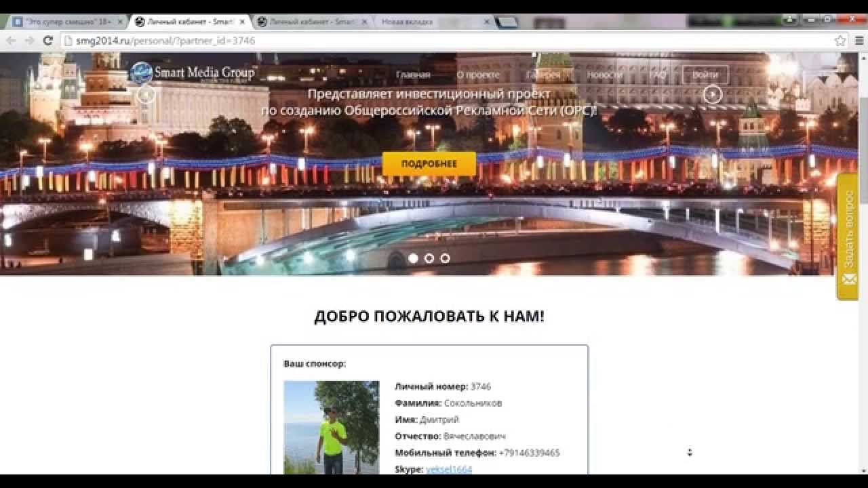Close the active "Личный кабинет" tab
868x488 pixels.
coord(242,22)
